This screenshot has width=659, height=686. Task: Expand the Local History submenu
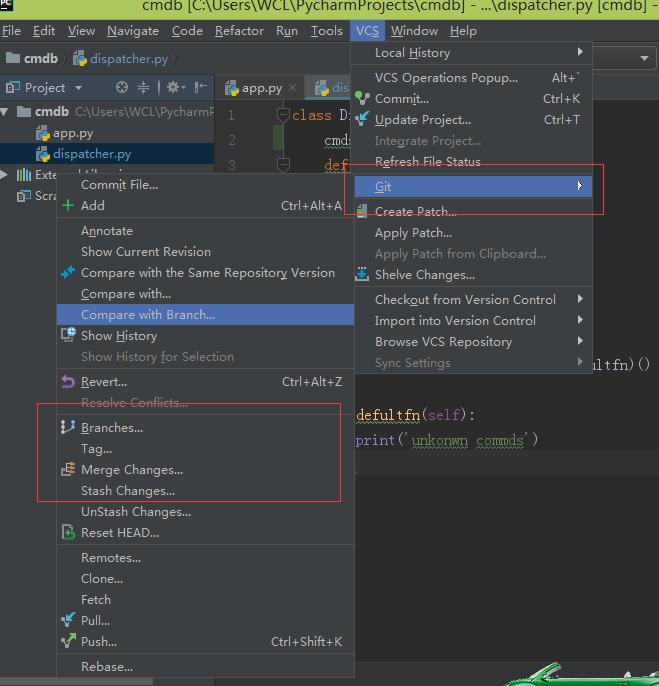point(580,52)
